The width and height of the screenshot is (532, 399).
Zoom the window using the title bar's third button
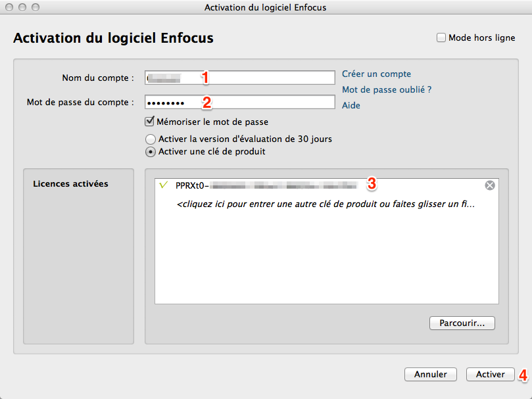(x=36, y=7)
